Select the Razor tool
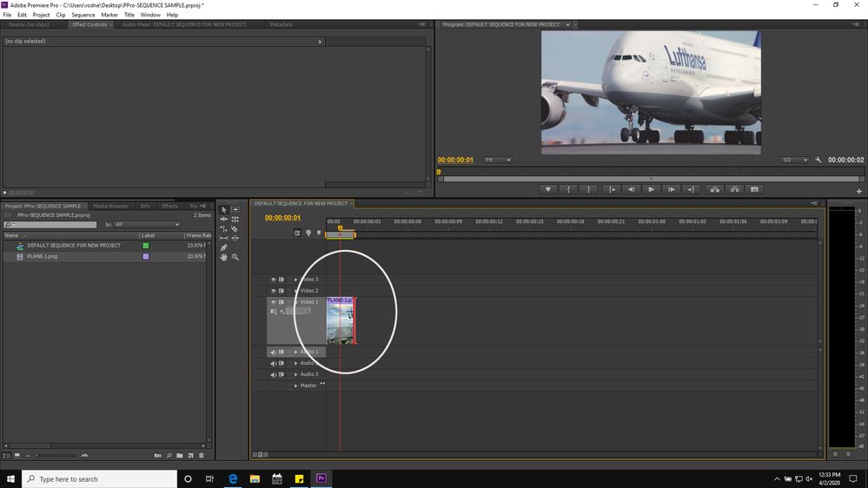The height and width of the screenshot is (488, 868). tap(235, 228)
